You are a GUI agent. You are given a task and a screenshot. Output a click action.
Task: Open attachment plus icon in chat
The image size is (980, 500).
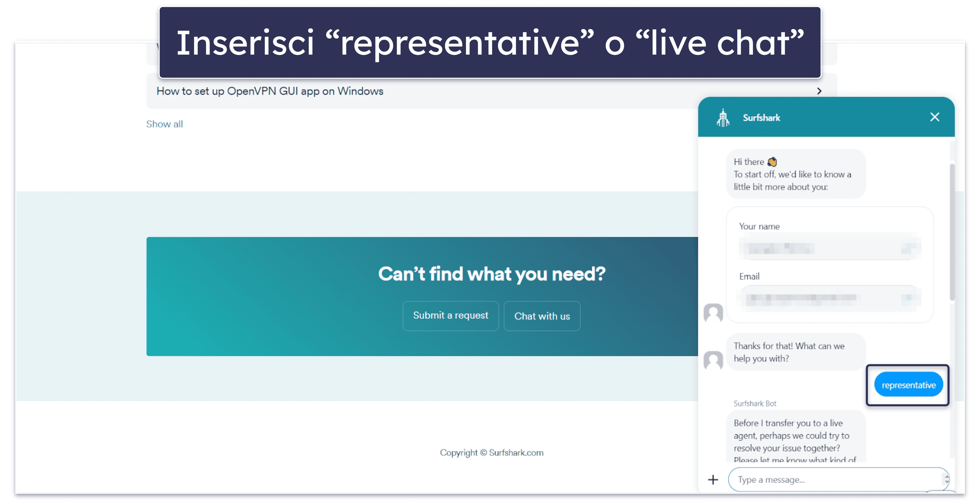click(x=713, y=480)
